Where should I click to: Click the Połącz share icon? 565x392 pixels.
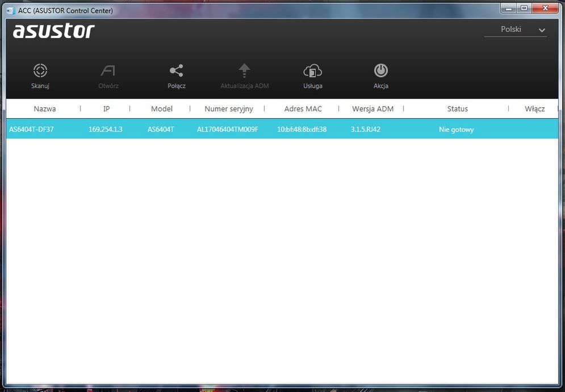tap(176, 70)
